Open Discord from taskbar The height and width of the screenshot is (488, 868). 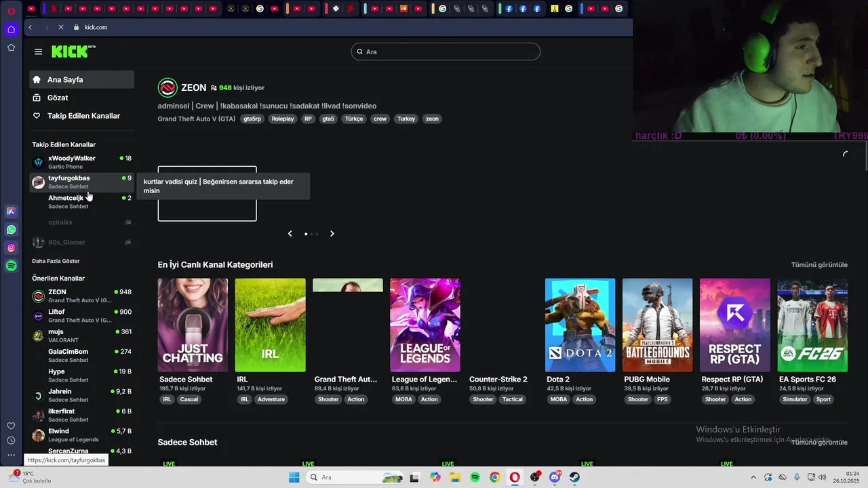555,477
